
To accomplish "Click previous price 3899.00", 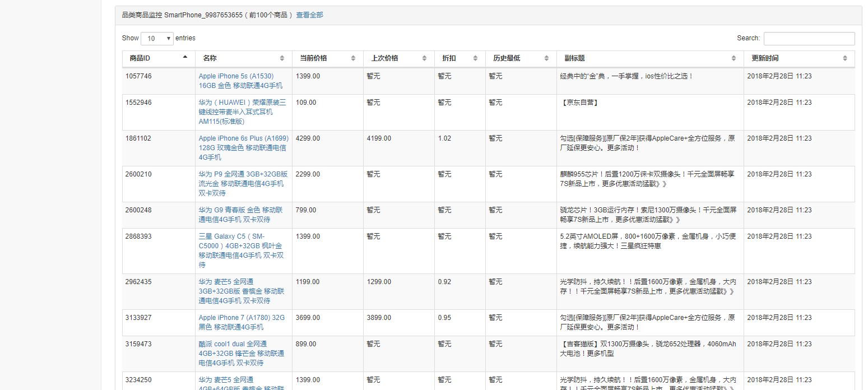I will [x=379, y=318].
